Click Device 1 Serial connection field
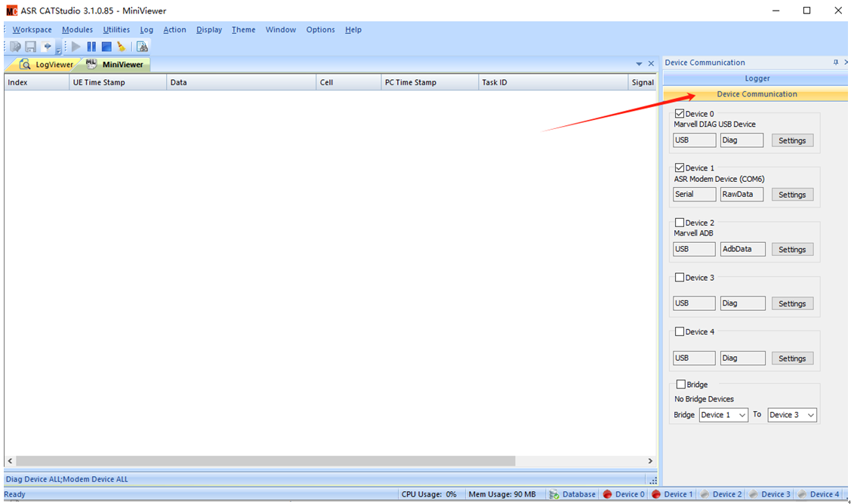This screenshot has height=504, width=851. pyautogui.click(x=694, y=195)
